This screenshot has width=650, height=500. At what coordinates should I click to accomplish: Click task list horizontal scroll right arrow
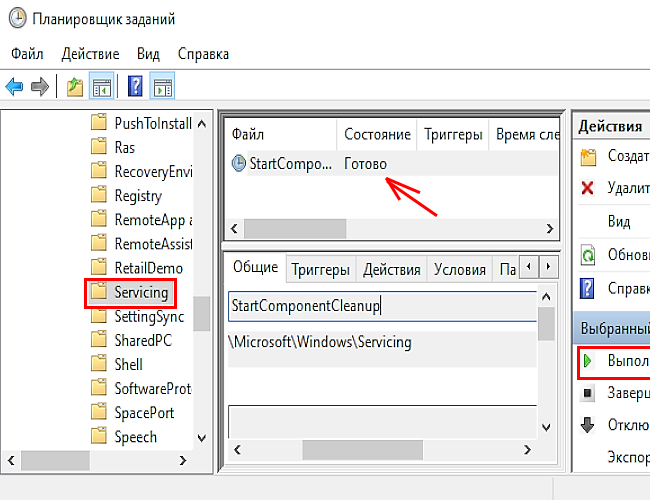pos(550,228)
